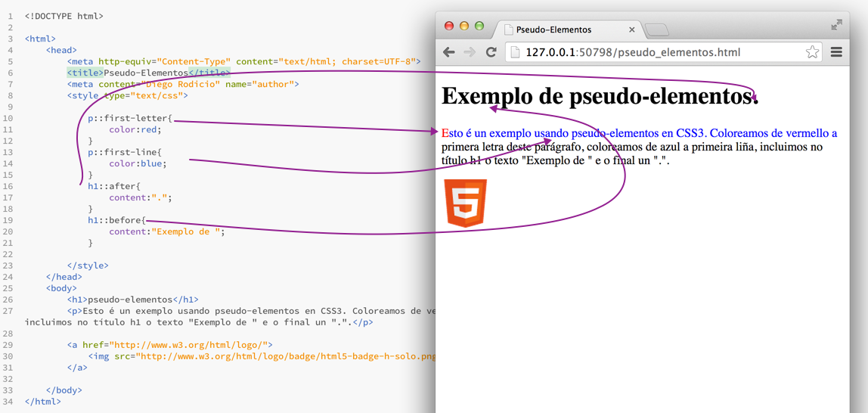
Task: Click the browser Back arrow button
Action: 449,52
